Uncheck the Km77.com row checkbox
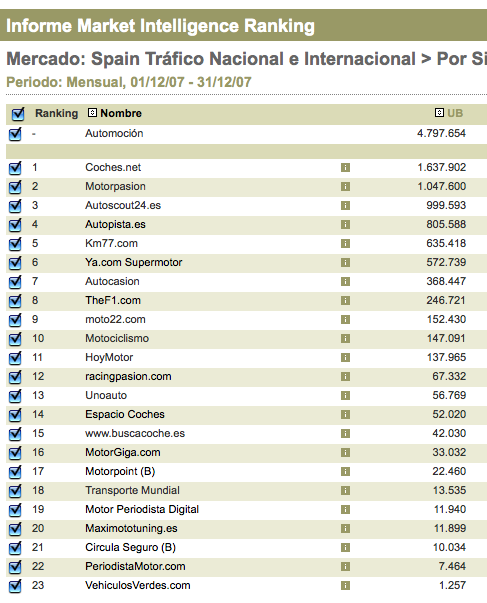The height and width of the screenshot is (603, 487). (15, 244)
